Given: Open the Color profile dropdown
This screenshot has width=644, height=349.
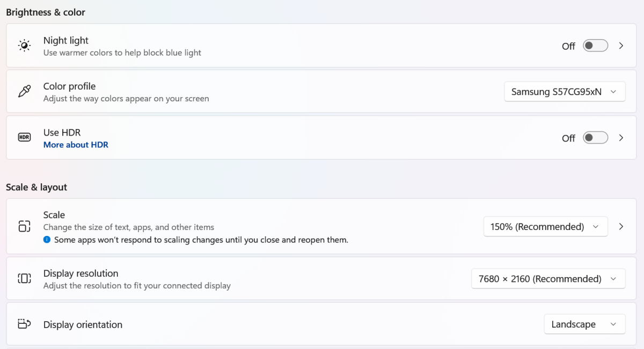Looking at the screenshot, I should pos(565,92).
